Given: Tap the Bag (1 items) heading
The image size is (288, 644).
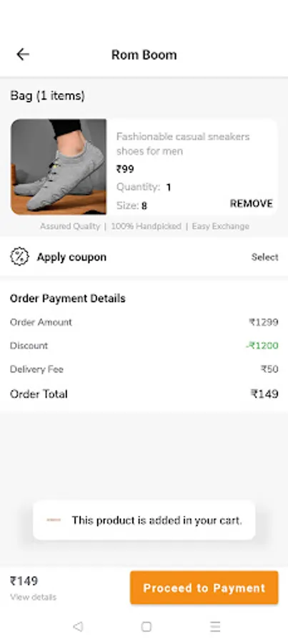Looking at the screenshot, I should click(47, 96).
